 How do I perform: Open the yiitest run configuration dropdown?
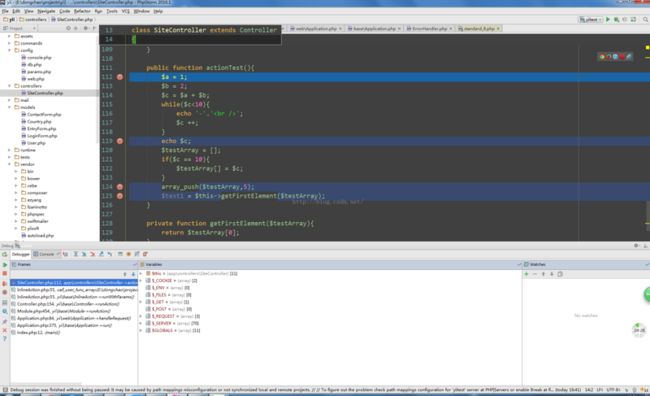tap(590, 19)
